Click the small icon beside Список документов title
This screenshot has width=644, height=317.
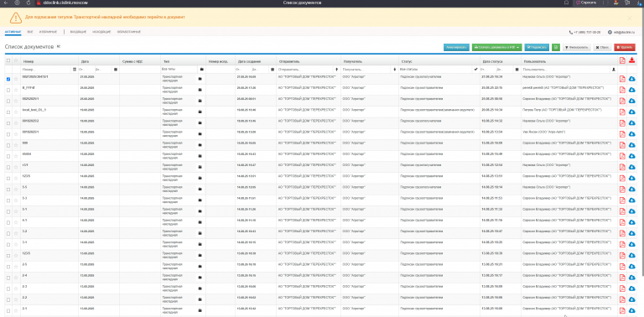pyautogui.click(x=59, y=46)
